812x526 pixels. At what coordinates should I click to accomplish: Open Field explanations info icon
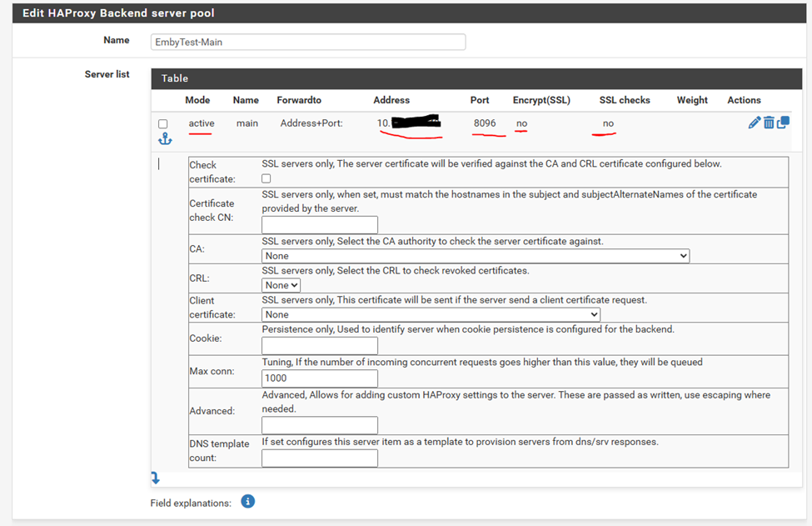click(247, 502)
